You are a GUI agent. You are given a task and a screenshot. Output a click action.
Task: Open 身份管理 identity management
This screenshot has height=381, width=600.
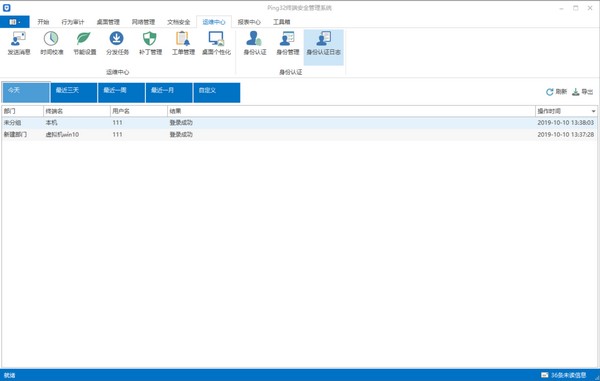coord(288,44)
